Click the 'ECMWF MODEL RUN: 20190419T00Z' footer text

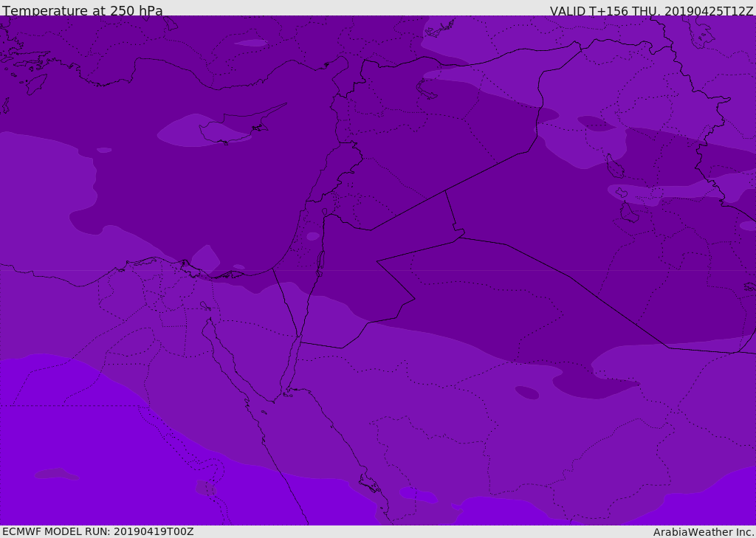(98, 531)
